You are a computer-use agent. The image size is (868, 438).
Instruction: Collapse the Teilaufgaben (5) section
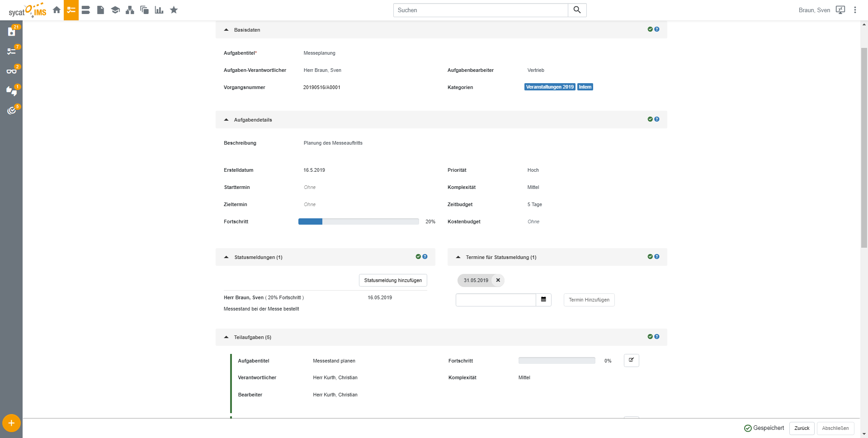pos(226,337)
